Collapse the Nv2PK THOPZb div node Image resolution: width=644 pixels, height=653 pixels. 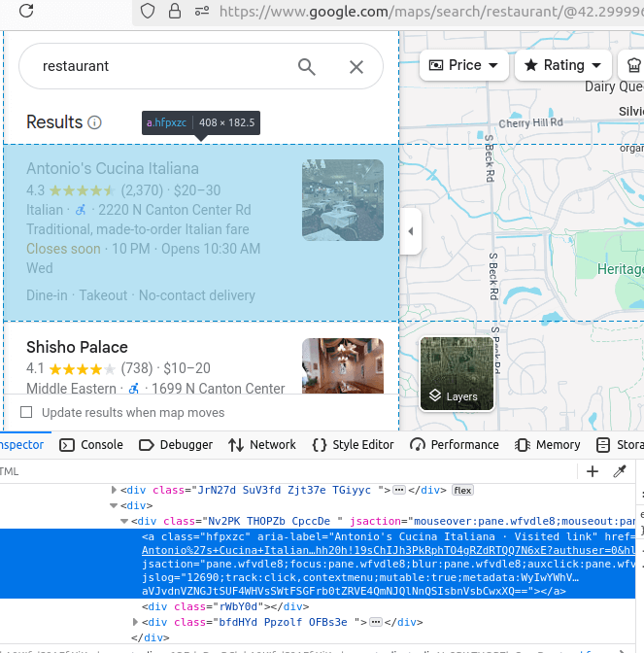click(124, 521)
